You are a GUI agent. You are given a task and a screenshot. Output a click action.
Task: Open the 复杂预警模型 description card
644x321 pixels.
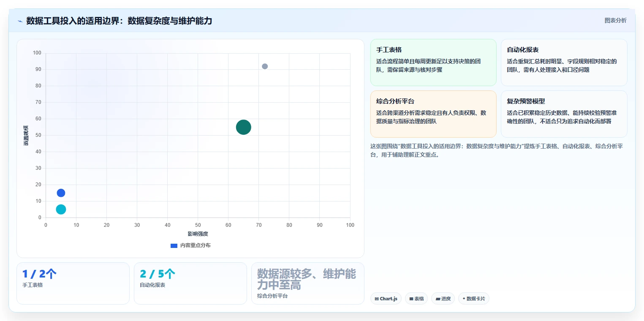point(564,114)
